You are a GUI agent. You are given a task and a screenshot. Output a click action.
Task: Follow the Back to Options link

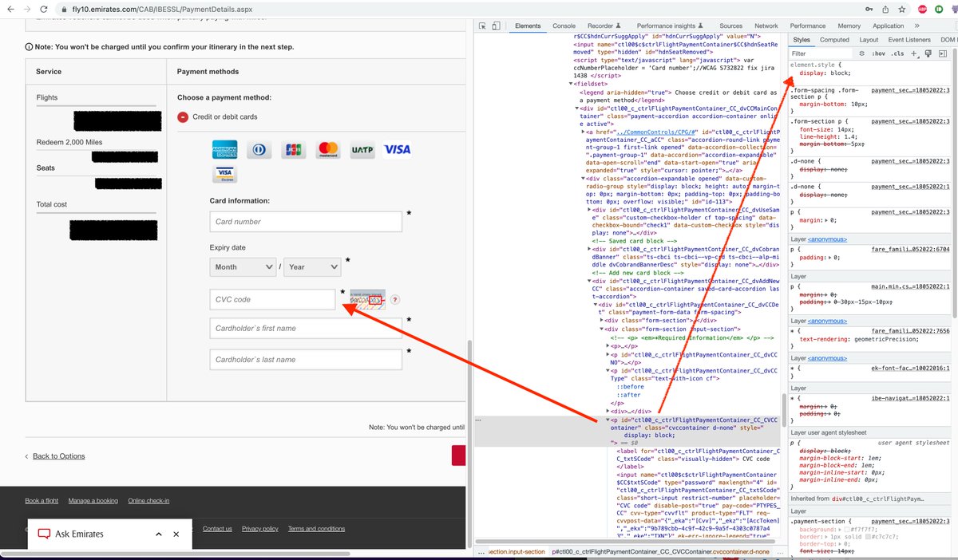tap(59, 456)
